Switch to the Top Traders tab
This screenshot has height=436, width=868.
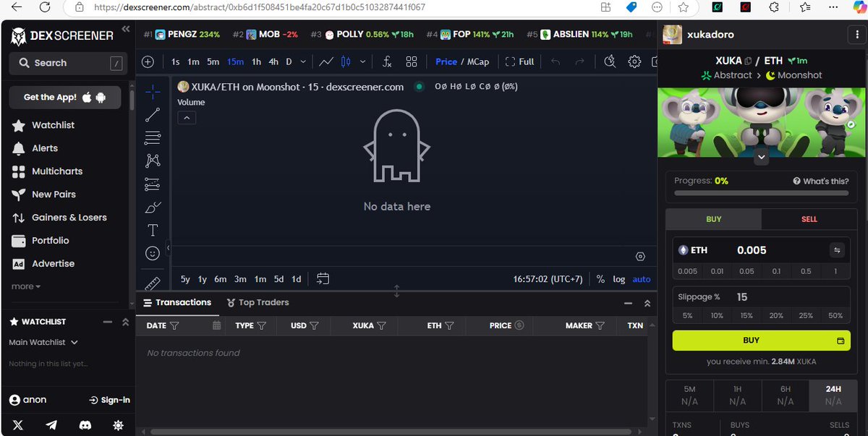[258, 302]
